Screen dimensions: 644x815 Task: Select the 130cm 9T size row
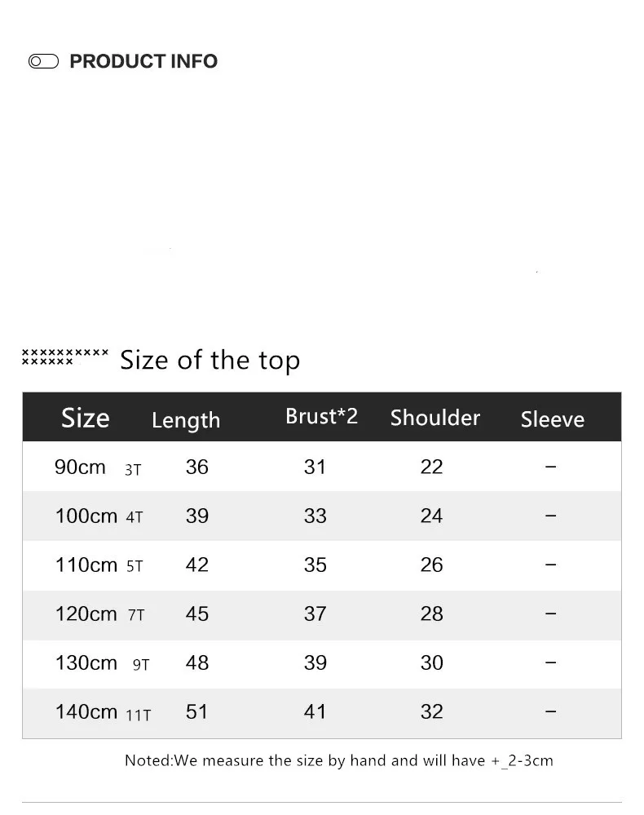coord(322,663)
